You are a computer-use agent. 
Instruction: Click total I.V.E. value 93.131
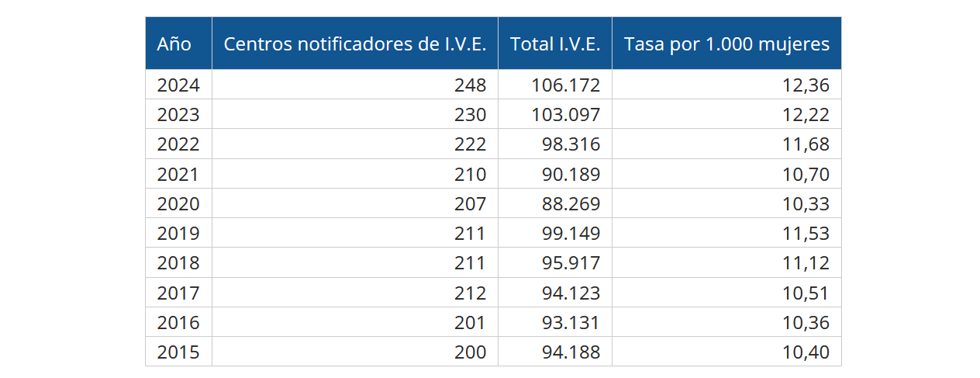pyautogui.click(x=570, y=323)
